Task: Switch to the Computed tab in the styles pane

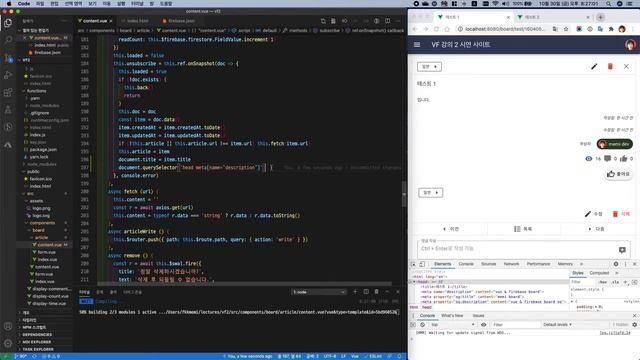Action: tap(599, 273)
